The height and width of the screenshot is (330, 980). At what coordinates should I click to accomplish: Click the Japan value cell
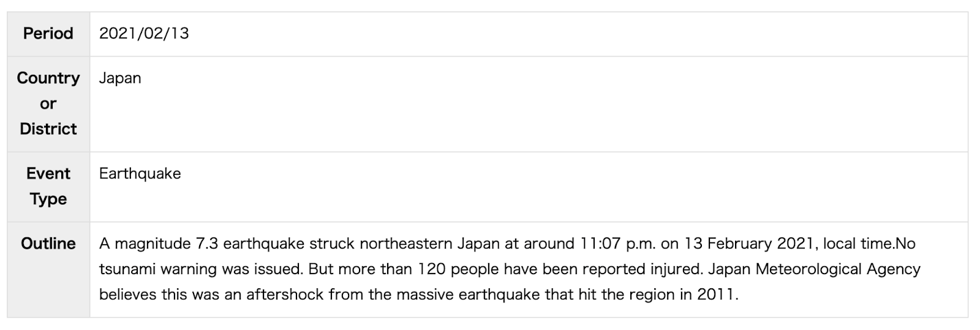[x=529, y=104]
